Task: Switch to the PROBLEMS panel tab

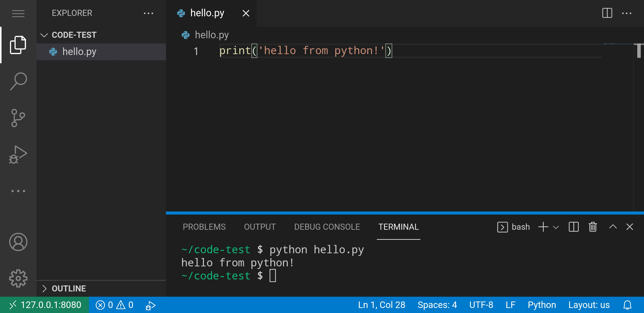Action: [x=204, y=226]
